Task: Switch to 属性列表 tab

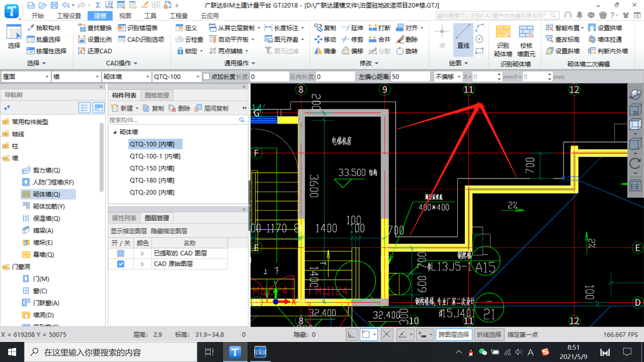Action: 124,218
